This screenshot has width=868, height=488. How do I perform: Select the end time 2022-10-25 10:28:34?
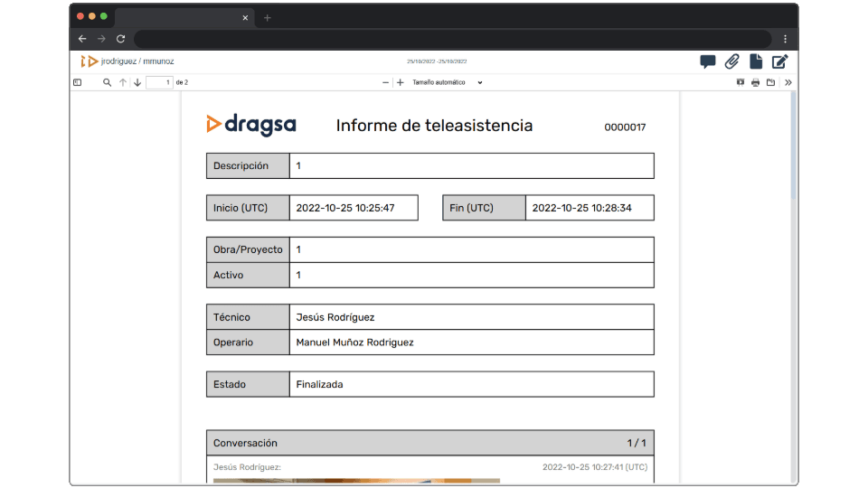581,208
